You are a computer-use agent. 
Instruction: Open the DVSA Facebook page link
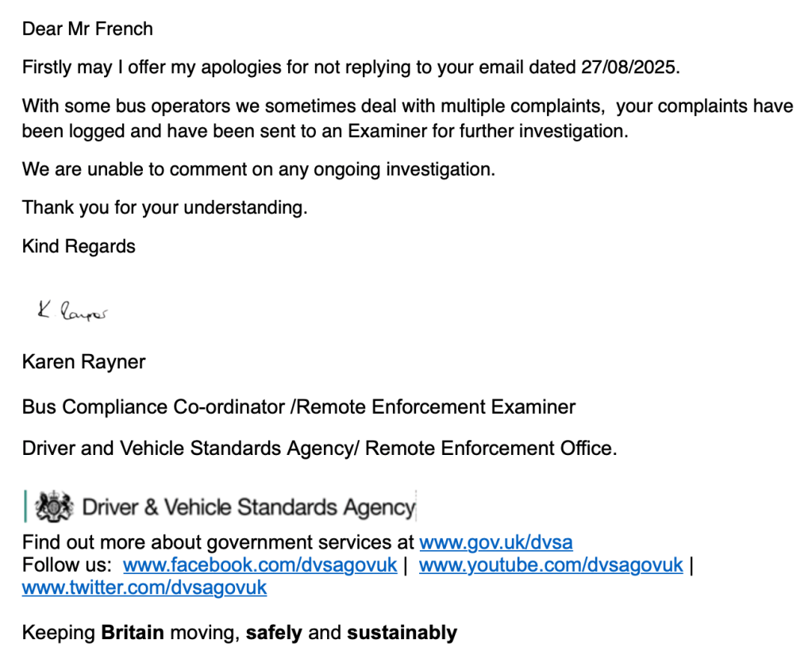260,565
